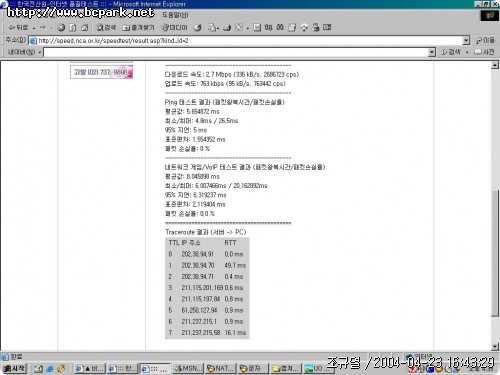The width and height of the screenshot is (500, 375).
Task: Expand the Edit button dropdown arrow
Action: (247, 28)
